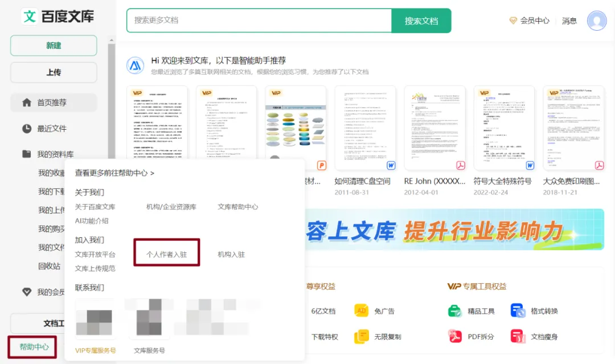Open 文库帮助中心 link
The image size is (615, 364).
[x=237, y=206]
